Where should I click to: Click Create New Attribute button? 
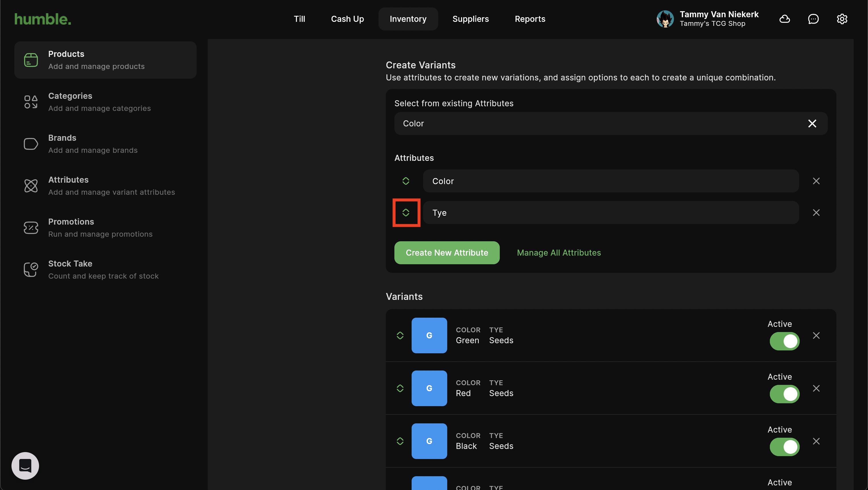coord(447,252)
